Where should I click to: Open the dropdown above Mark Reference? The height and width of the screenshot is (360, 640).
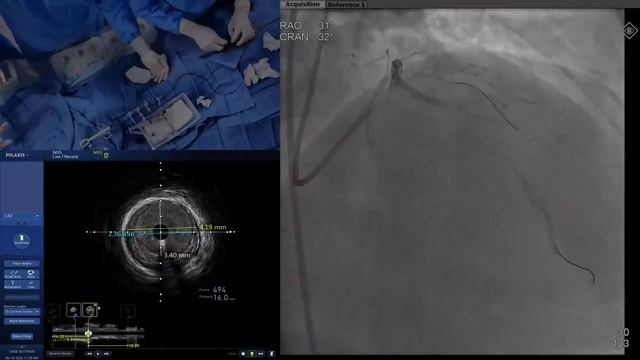coord(22,311)
